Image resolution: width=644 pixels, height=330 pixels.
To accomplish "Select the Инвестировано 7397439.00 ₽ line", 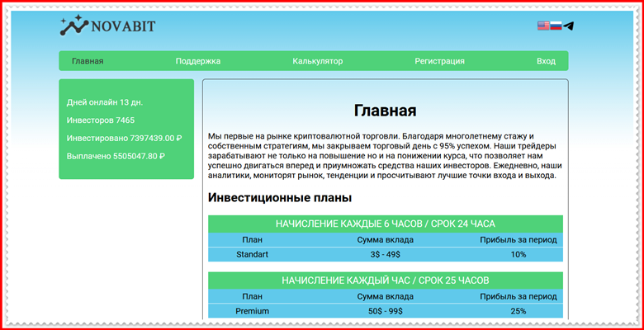I will coord(124,139).
